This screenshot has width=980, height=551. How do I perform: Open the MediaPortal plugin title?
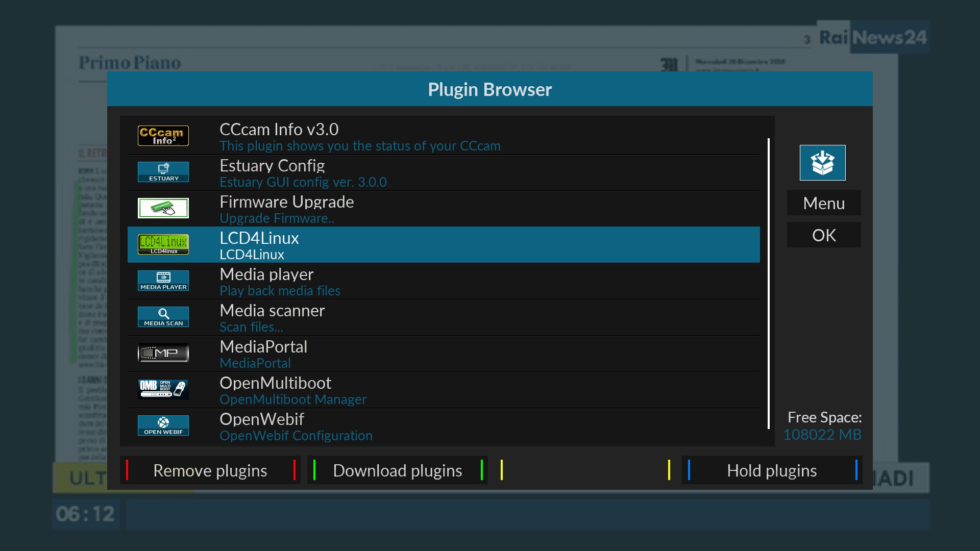263,347
